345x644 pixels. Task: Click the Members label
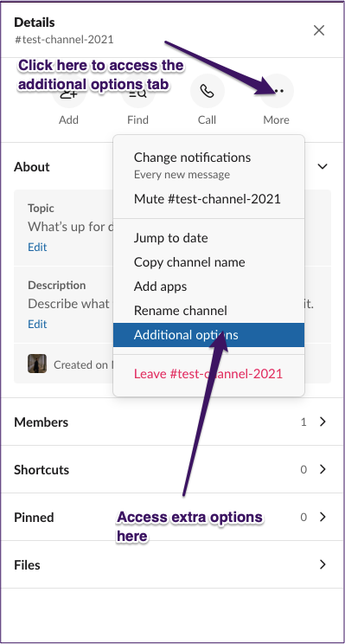[x=41, y=422]
